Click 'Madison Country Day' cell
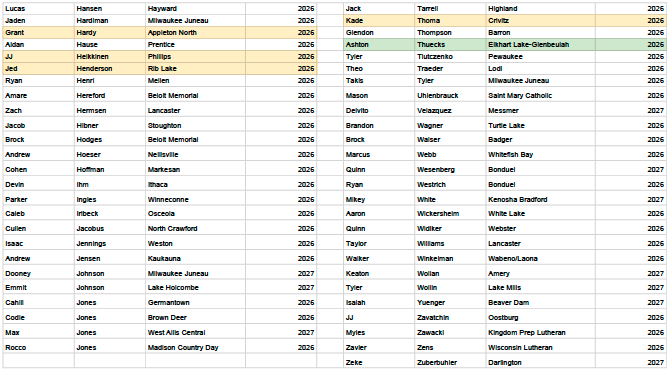The height and width of the screenshot is (370, 670). pyautogui.click(x=195, y=347)
